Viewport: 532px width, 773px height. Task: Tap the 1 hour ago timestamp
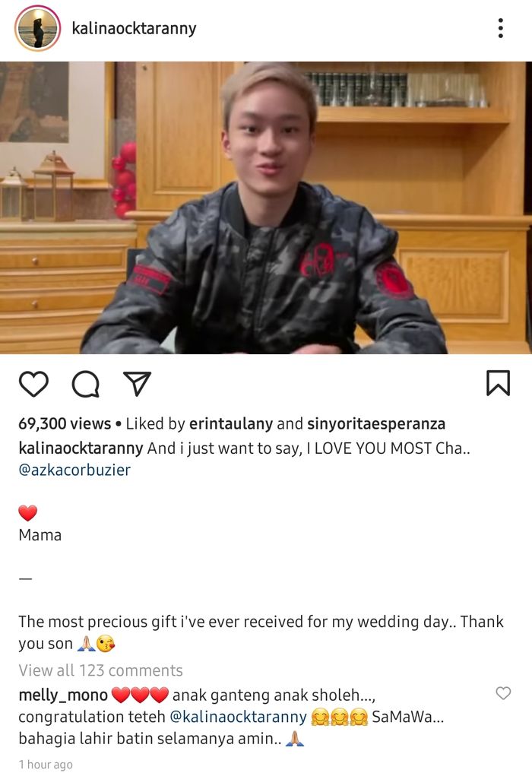pyautogui.click(x=46, y=765)
